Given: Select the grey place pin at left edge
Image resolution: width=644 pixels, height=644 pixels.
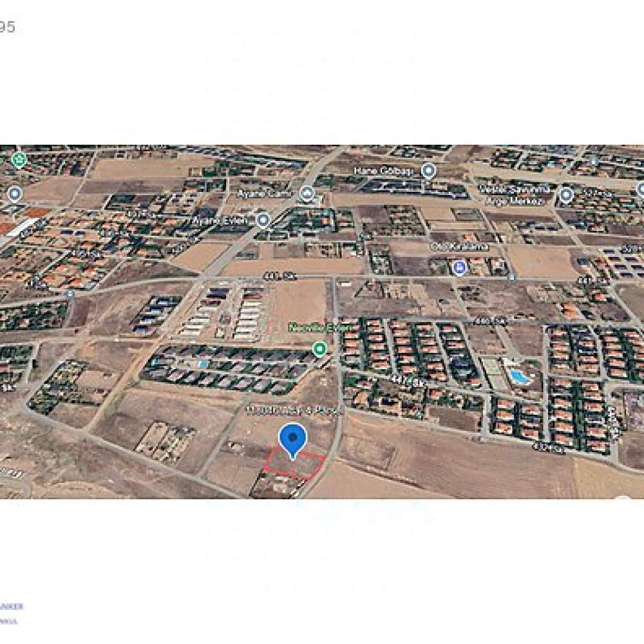Looking at the screenshot, I should tap(15, 193).
